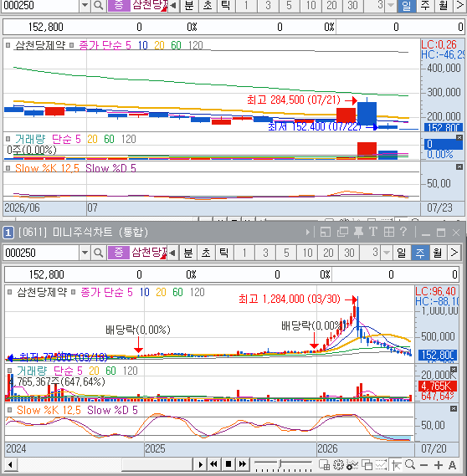Toggle 종가 단순 moving average box, lower chart
This screenshot has width=467, height=476.
coord(73,292)
